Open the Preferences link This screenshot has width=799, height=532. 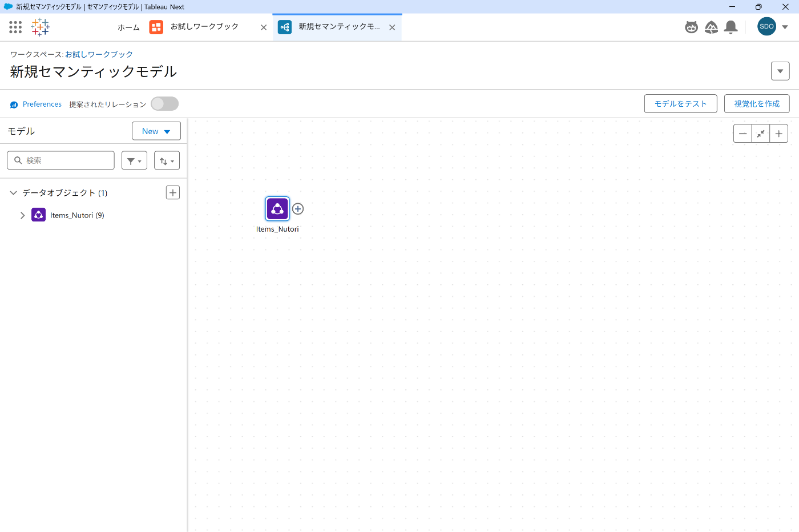coord(42,104)
